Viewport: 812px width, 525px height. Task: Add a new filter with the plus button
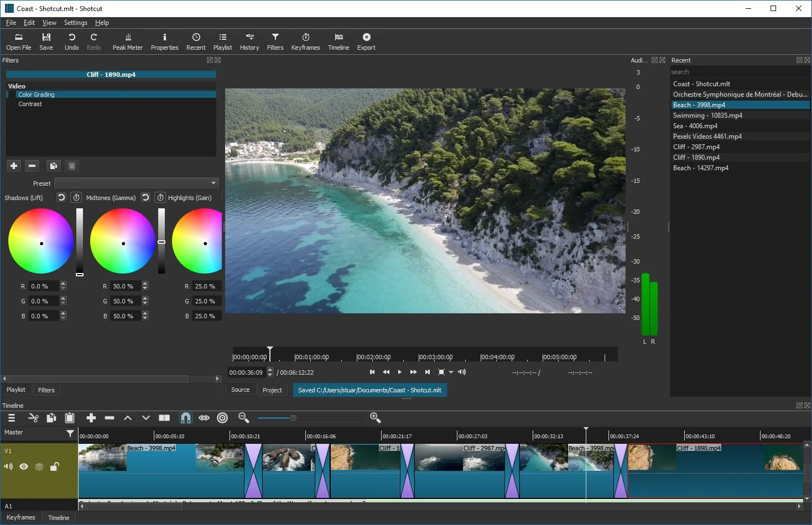[13, 165]
